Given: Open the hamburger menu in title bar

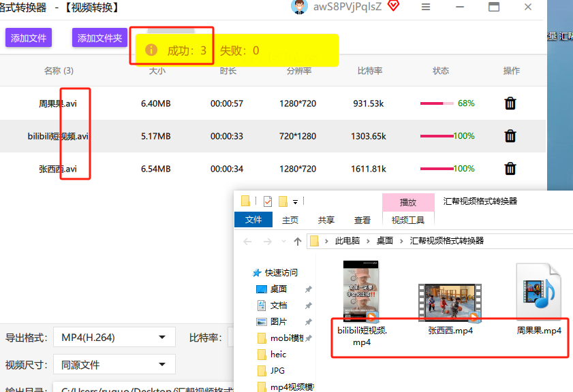Looking at the screenshot, I should [426, 7].
